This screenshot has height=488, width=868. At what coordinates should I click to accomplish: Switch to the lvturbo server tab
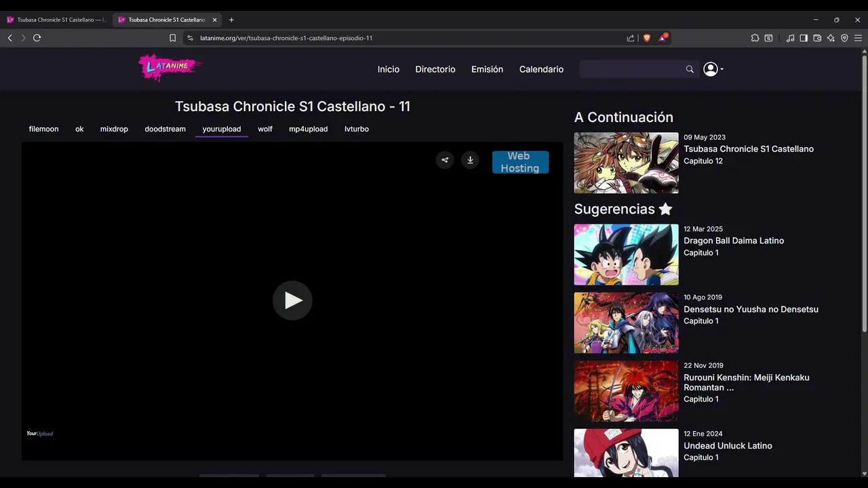pyautogui.click(x=357, y=129)
